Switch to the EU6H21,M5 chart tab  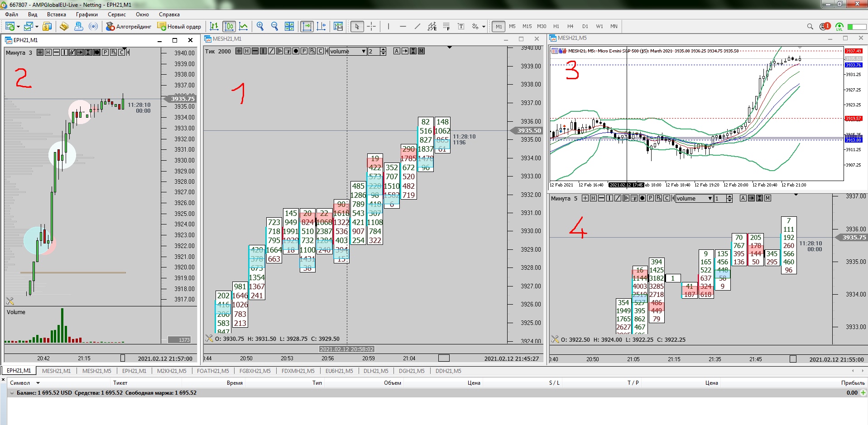[x=339, y=371]
